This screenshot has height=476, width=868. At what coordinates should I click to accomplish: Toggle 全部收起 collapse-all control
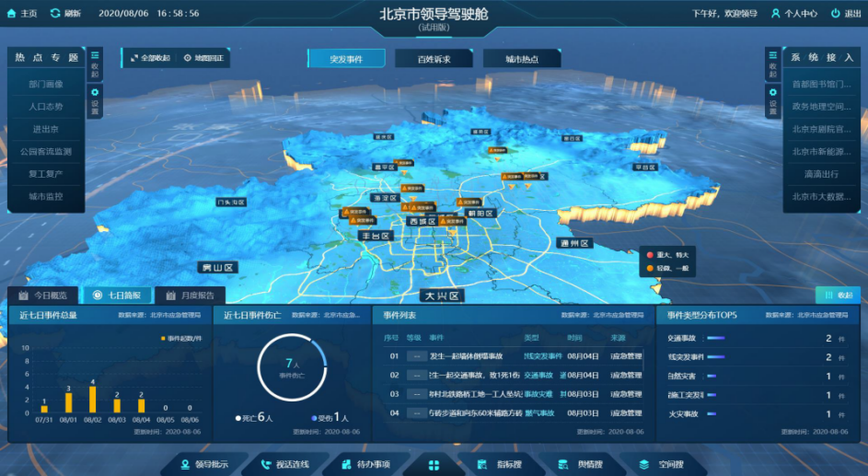tap(150, 58)
